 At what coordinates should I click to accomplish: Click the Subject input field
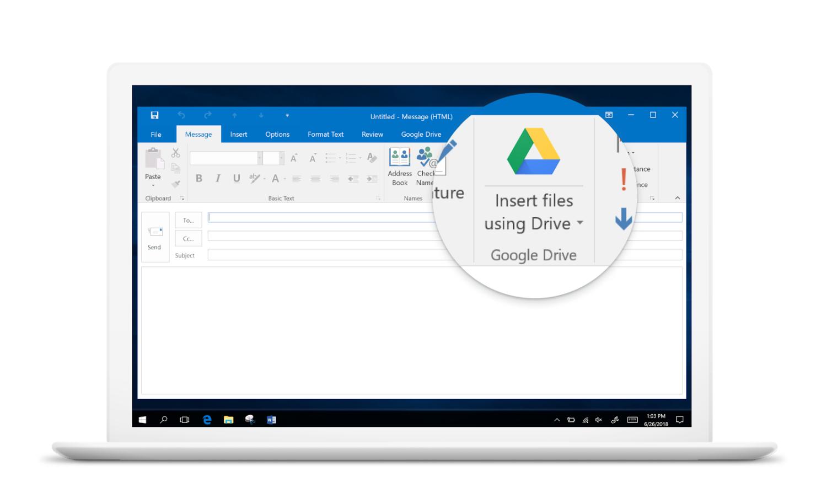pyautogui.click(x=331, y=255)
